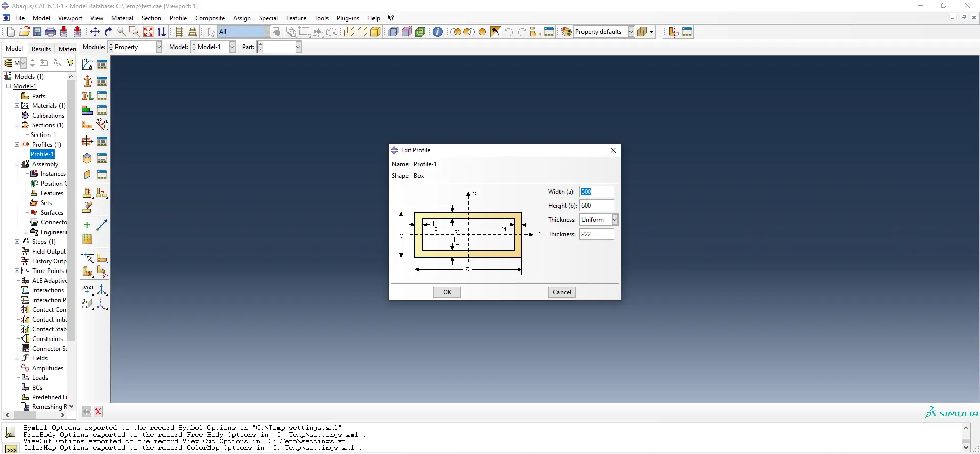This screenshot has width=980, height=454.
Task: Open a model database with the folder icon
Action: pyautogui.click(x=24, y=32)
